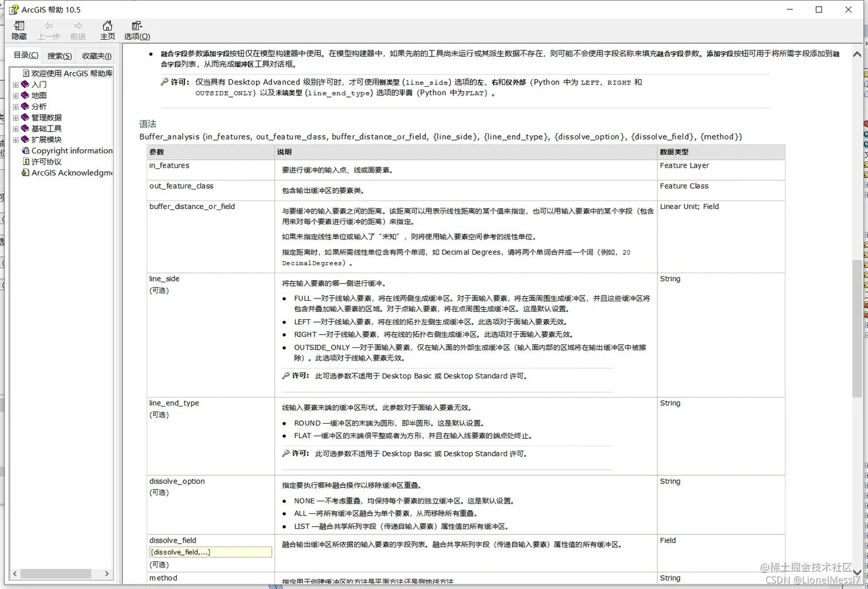
Task: Click the tree panel scroll right arrow
Action: [x=107, y=573]
